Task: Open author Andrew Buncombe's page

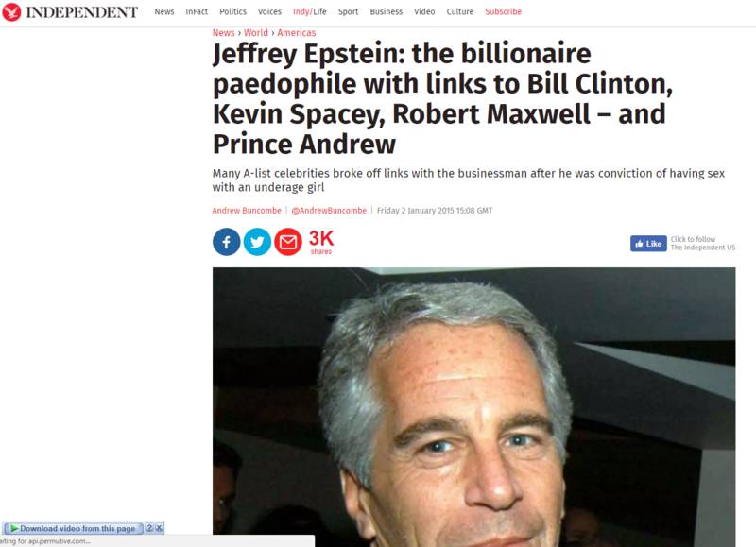Action: point(247,211)
